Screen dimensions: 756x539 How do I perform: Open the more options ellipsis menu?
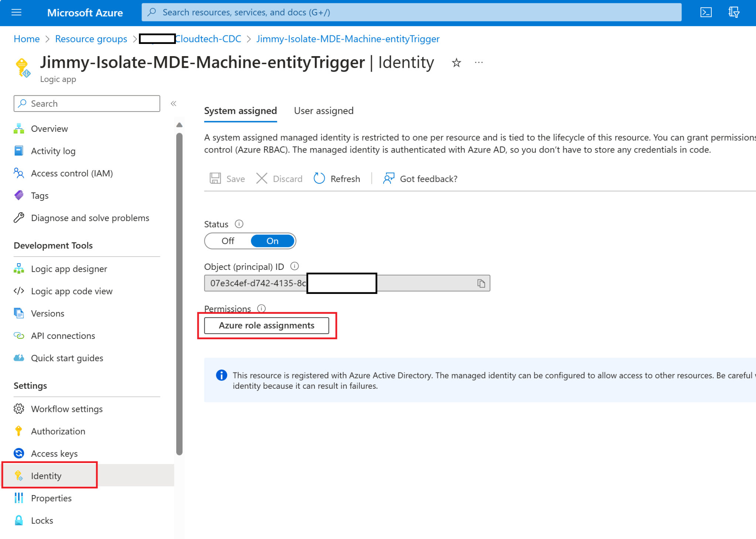tap(479, 62)
